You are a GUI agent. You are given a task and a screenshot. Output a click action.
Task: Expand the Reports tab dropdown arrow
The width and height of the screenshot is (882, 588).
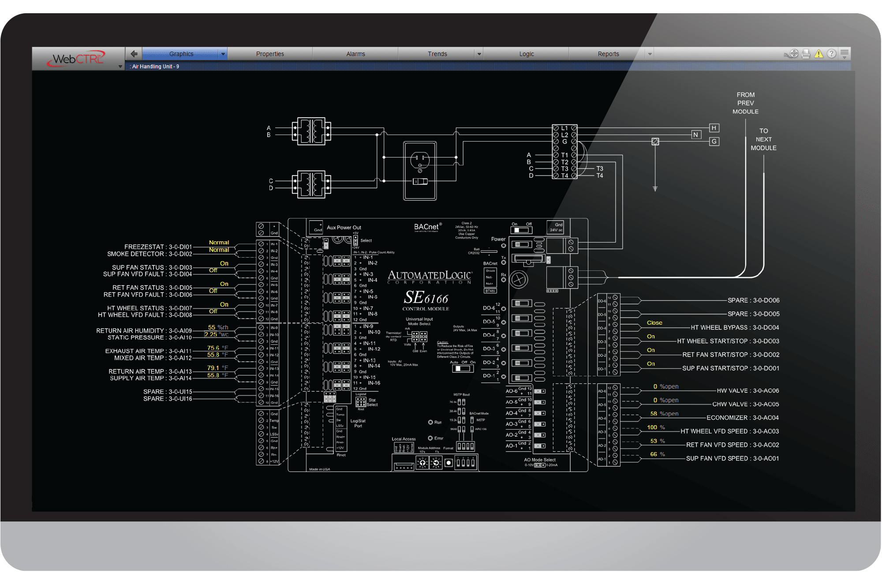pyautogui.click(x=650, y=54)
